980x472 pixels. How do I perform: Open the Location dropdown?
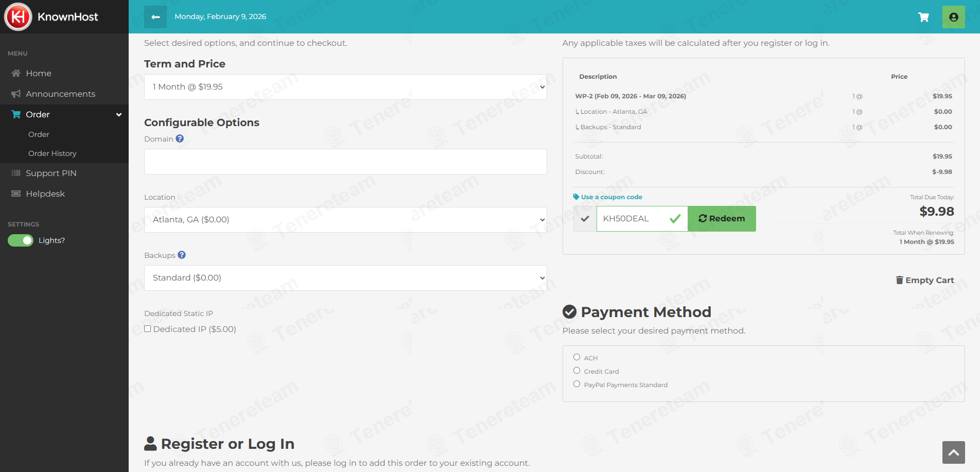[345, 220]
